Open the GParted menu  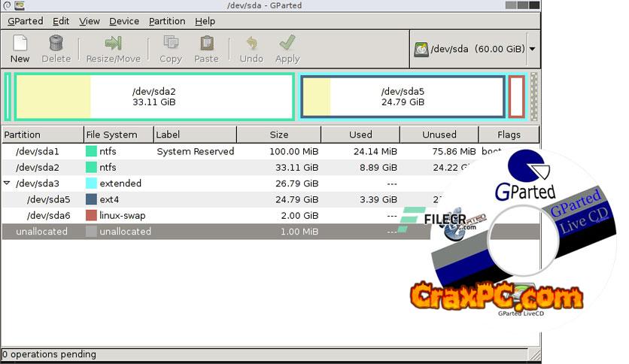point(26,21)
